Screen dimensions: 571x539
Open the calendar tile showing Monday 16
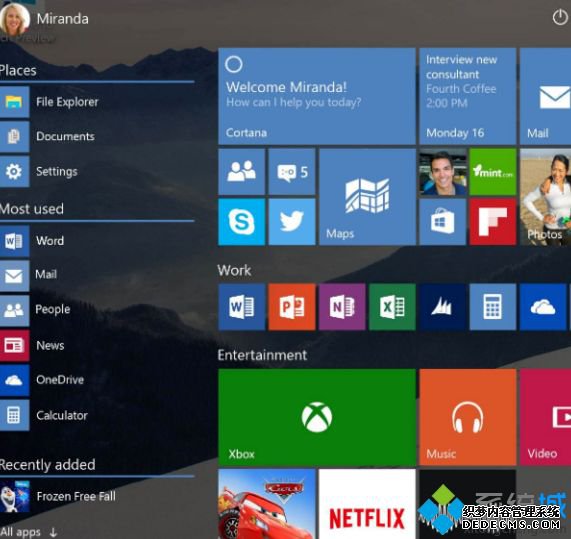click(468, 96)
